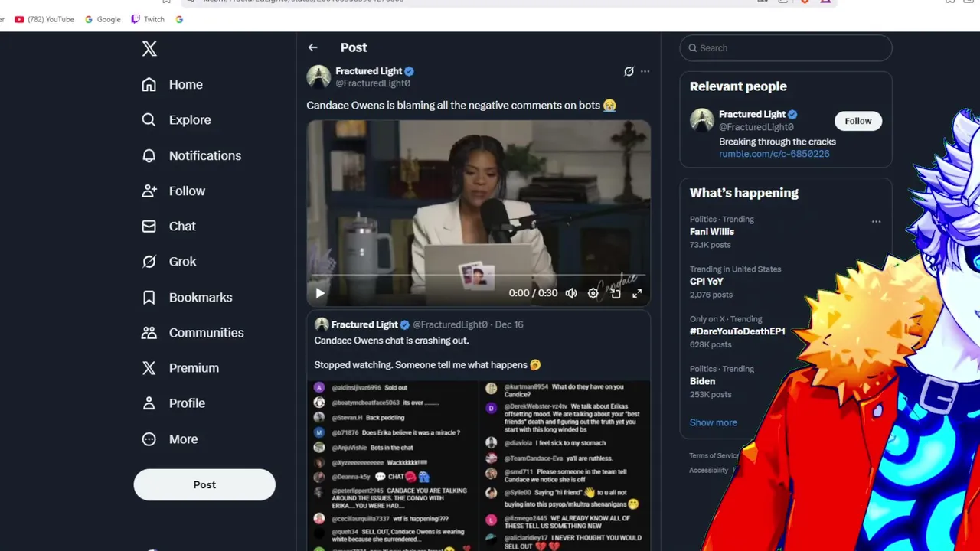Click the video time 0:00 / 0:30
Image resolution: width=980 pixels, height=551 pixels.
tap(533, 293)
